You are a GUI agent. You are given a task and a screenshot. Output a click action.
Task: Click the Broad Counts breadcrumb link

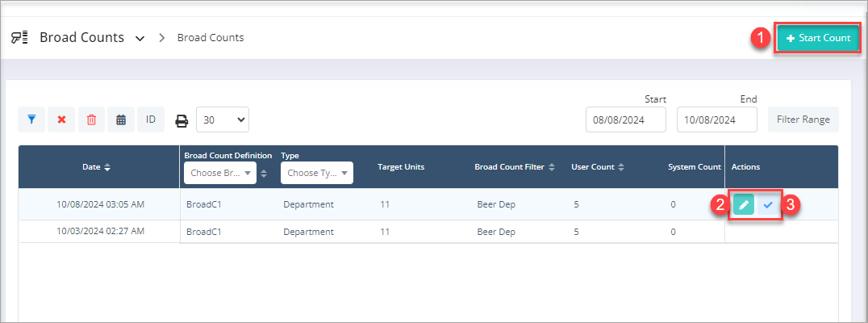211,38
